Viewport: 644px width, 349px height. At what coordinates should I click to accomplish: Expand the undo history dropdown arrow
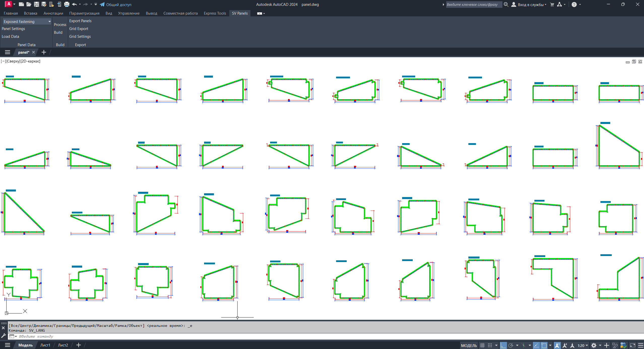(x=80, y=4)
